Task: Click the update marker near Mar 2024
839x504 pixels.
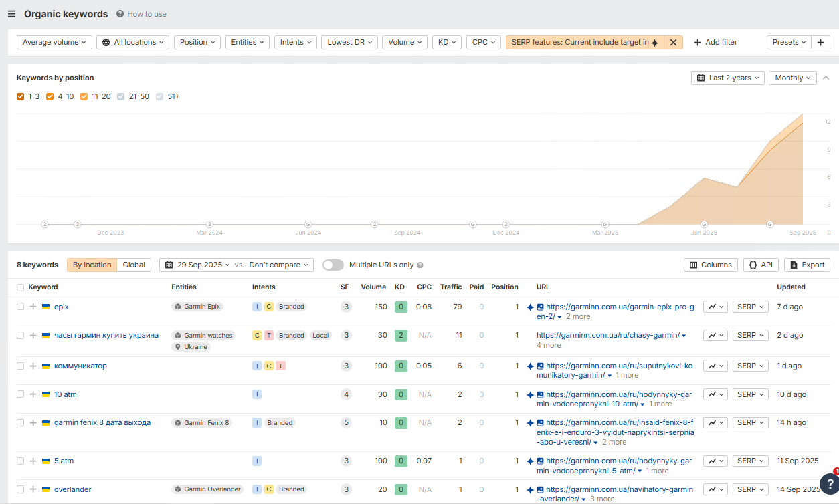Action: (209, 224)
